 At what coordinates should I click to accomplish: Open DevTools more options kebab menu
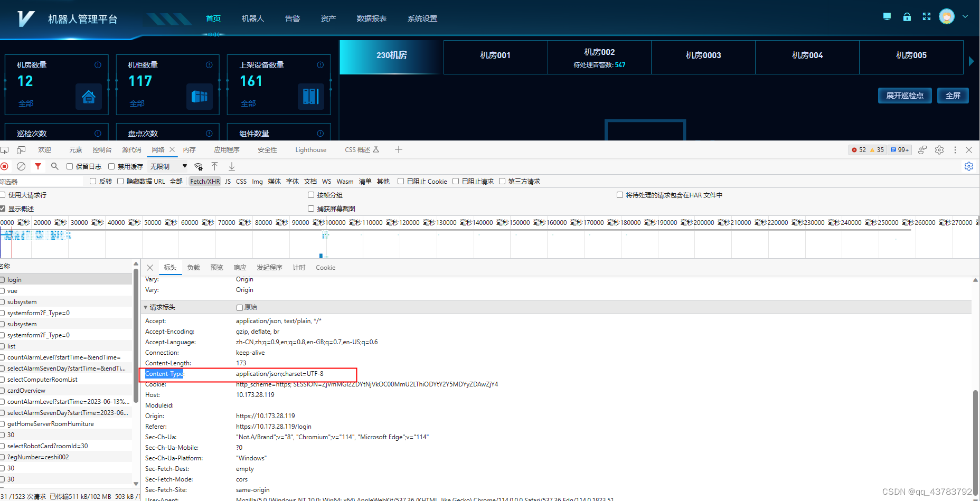955,150
